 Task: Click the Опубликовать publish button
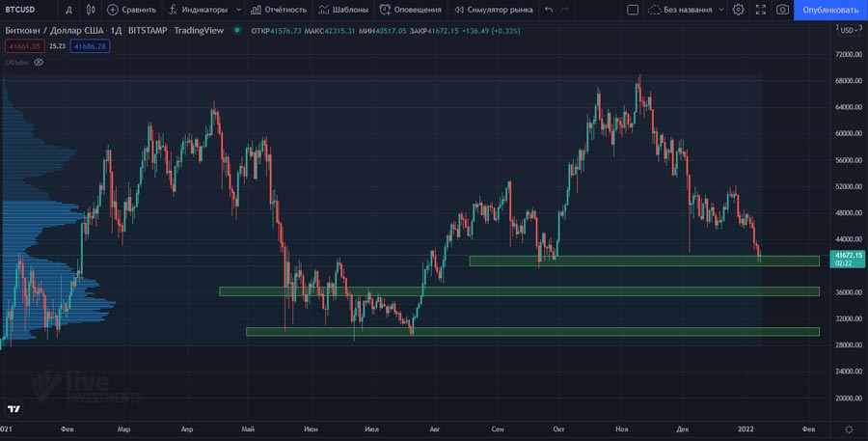click(x=830, y=10)
